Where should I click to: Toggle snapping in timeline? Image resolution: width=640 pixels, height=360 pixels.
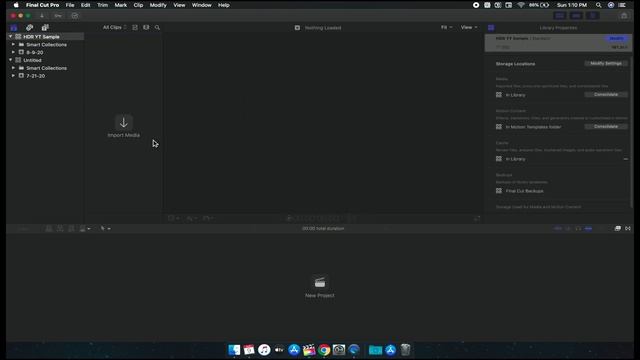tap(588, 229)
